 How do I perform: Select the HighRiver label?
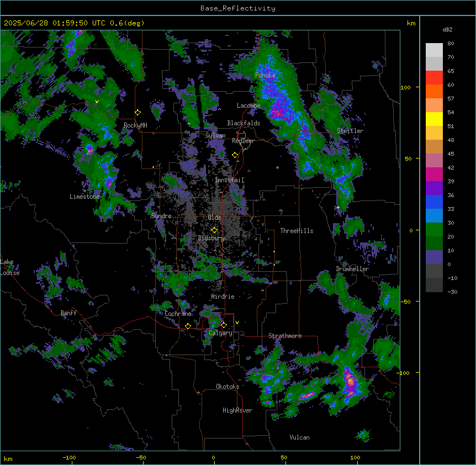coord(237,410)
